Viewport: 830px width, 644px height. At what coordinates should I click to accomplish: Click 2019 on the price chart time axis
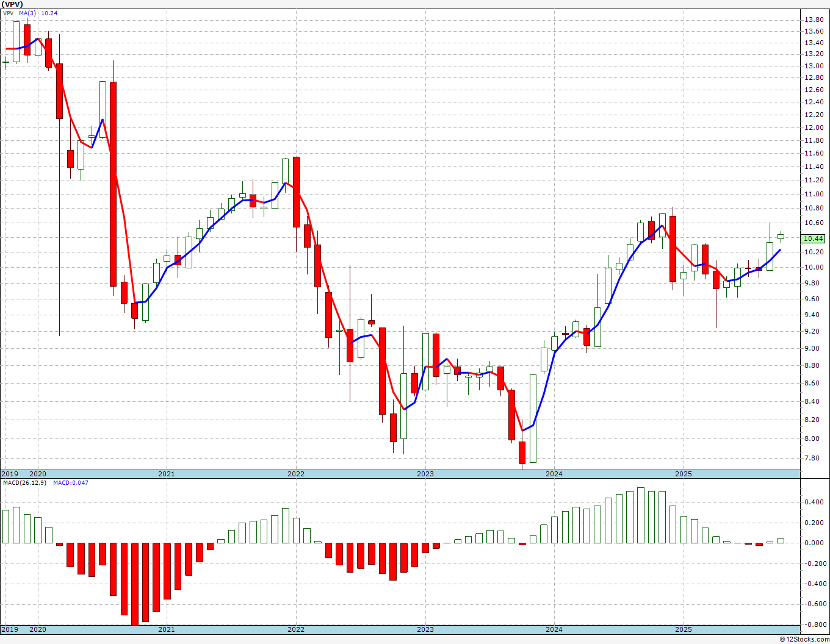click(x=9, y=474)
